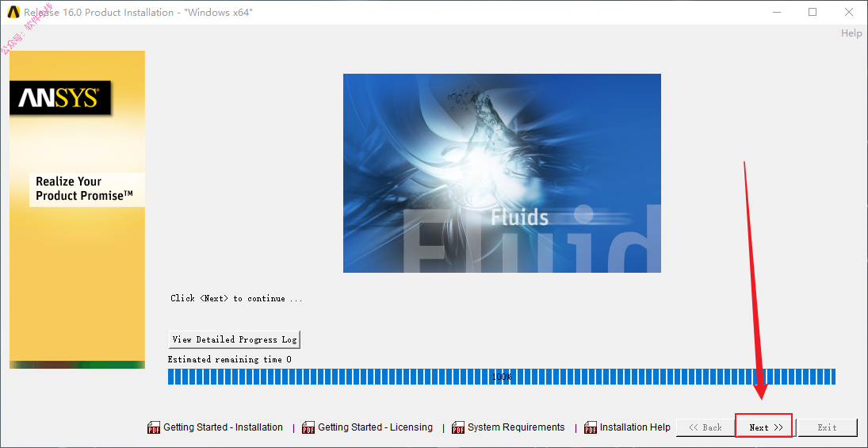Minimize the installation window

coord(775,12)
